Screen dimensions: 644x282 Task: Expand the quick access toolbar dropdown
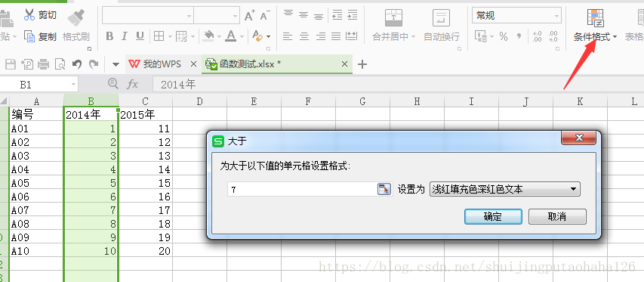tap(116, 64)
